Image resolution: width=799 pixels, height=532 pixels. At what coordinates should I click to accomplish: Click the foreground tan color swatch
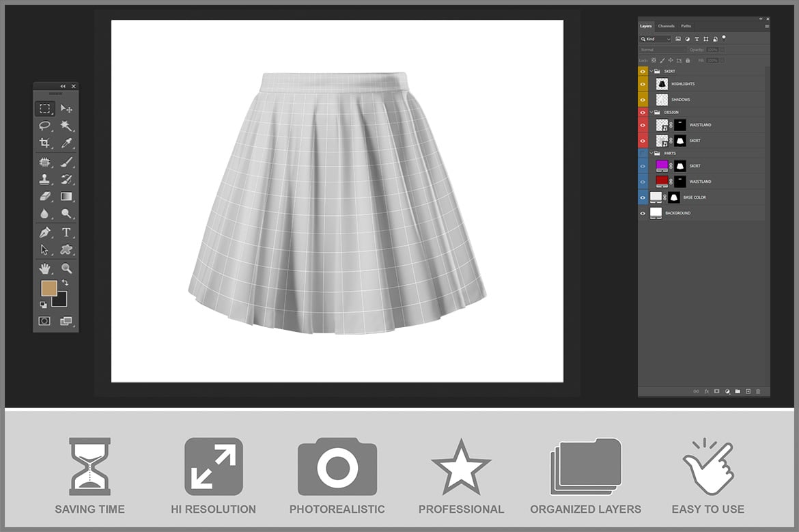click(x=49, y=288)
